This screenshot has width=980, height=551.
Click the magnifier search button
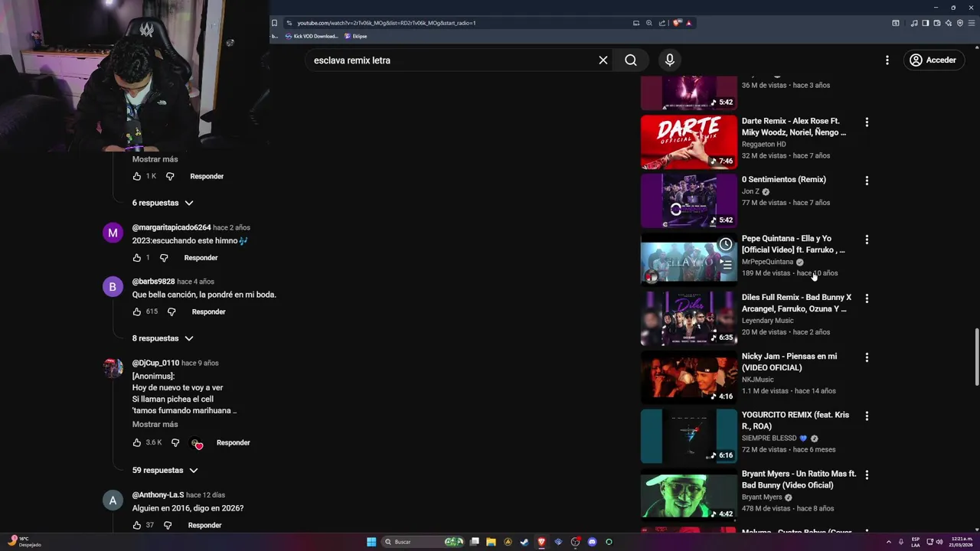pyautogui.click(x=631, y=60)
